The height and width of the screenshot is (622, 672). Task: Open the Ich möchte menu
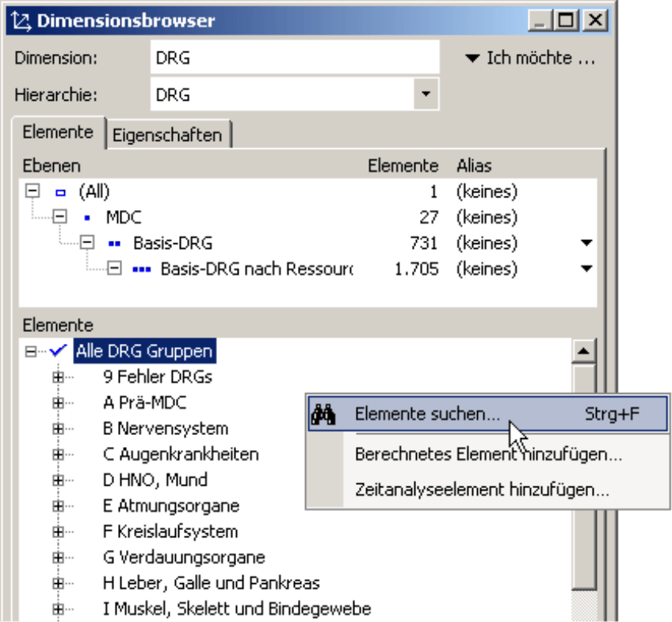click(529, 58)
